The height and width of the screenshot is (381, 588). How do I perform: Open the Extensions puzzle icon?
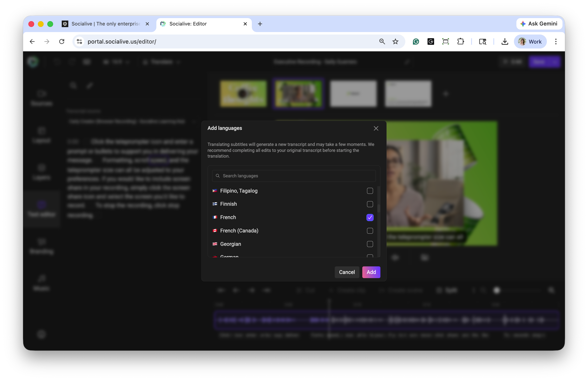460,42
